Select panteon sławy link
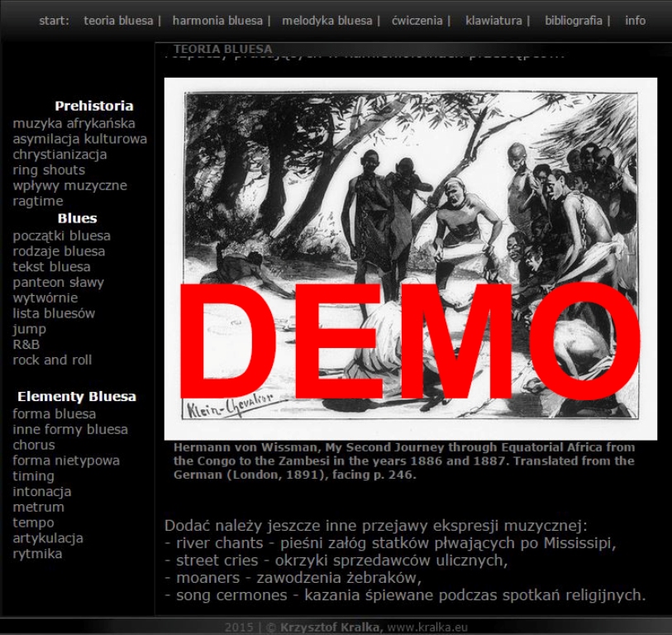This screenshot has height=635, width=672. click(x=59, y=282)
